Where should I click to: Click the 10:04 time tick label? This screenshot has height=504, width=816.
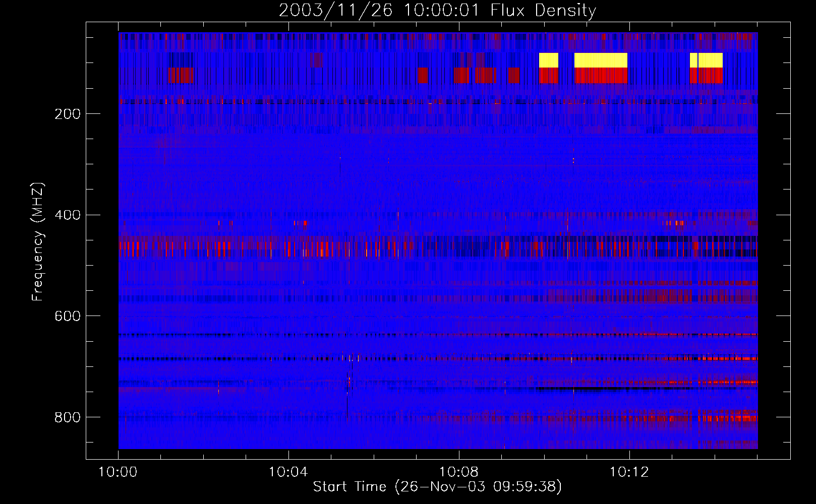(288, 472)
